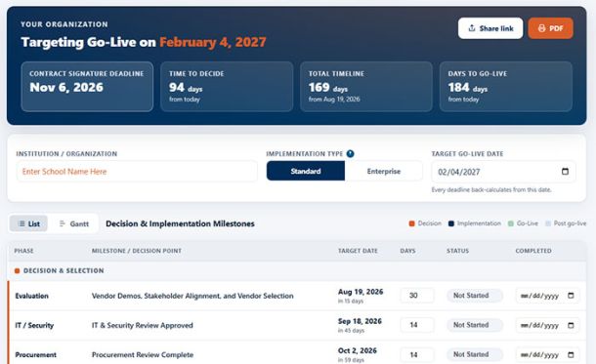This screenshot has width=596, height=364.
Task: Click the Implementation legend color swatch
Action: tap(451, 223)
